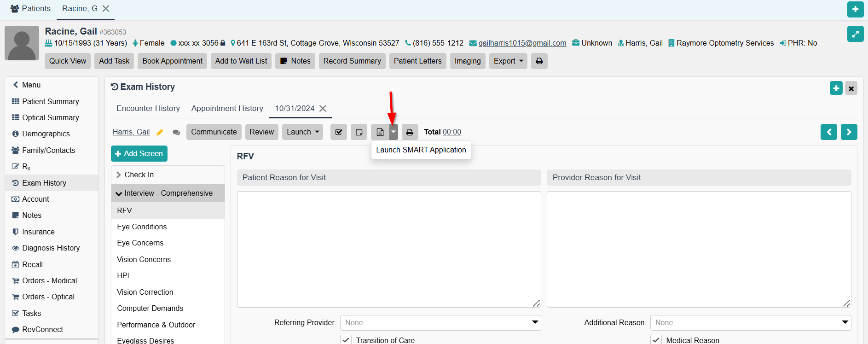Toggle the Medical Reason checkbox
The width and height of the screenshot is (868, 344).
(x=656, y=340)
